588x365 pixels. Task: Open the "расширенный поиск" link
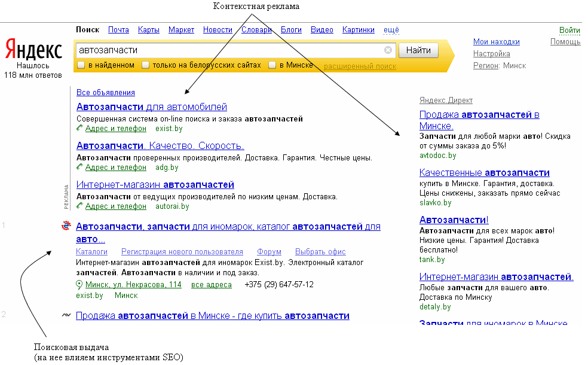tap(360, 66)
